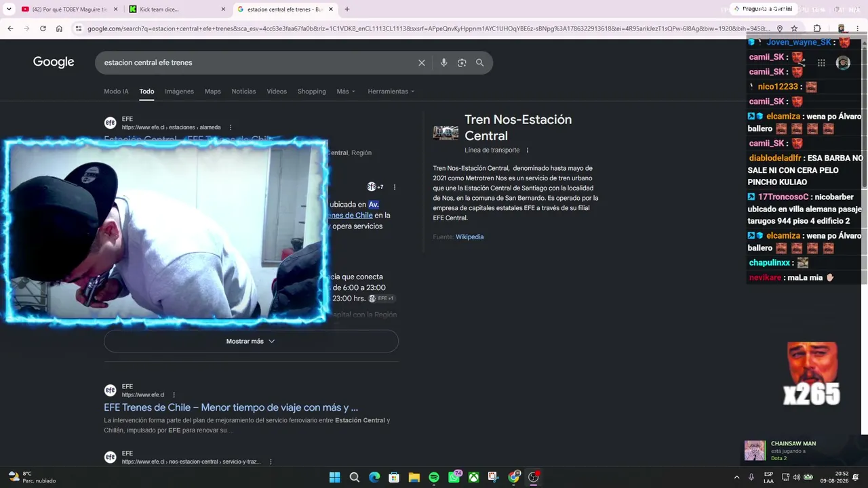Screen dimensions: 868x488
Task: Select the Todo results tab
Action: (146, 91)
